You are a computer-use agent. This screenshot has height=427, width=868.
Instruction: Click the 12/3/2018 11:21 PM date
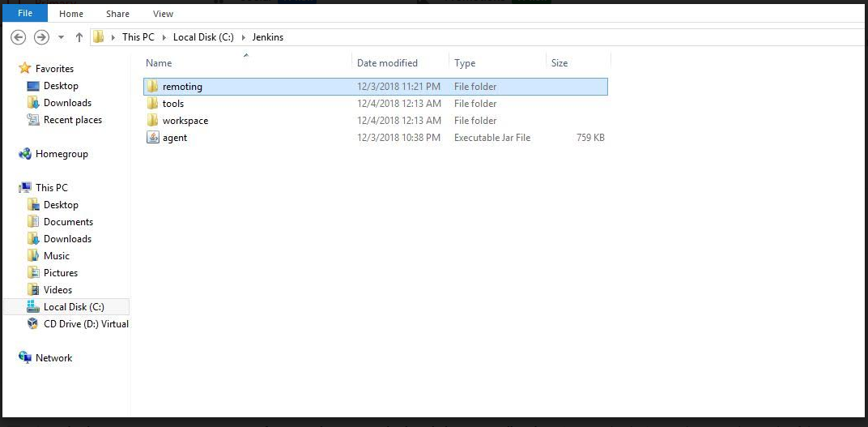point(398,87)
